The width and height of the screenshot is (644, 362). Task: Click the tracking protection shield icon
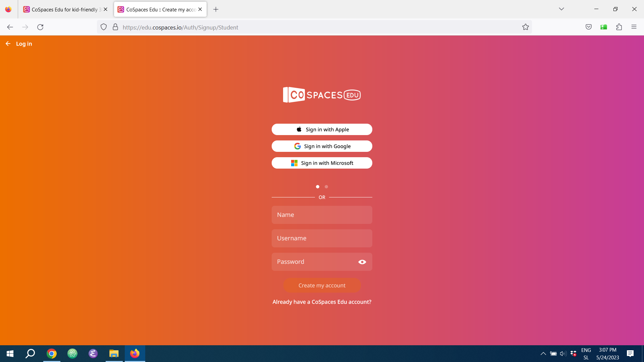point(104,27)
